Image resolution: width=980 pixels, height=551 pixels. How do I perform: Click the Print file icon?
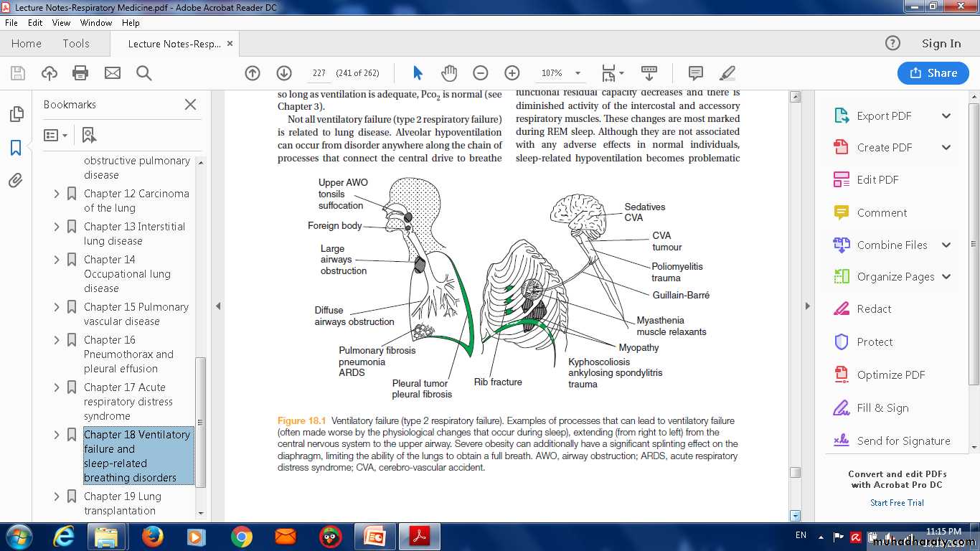pyautogui.click(x=80, y=72)
